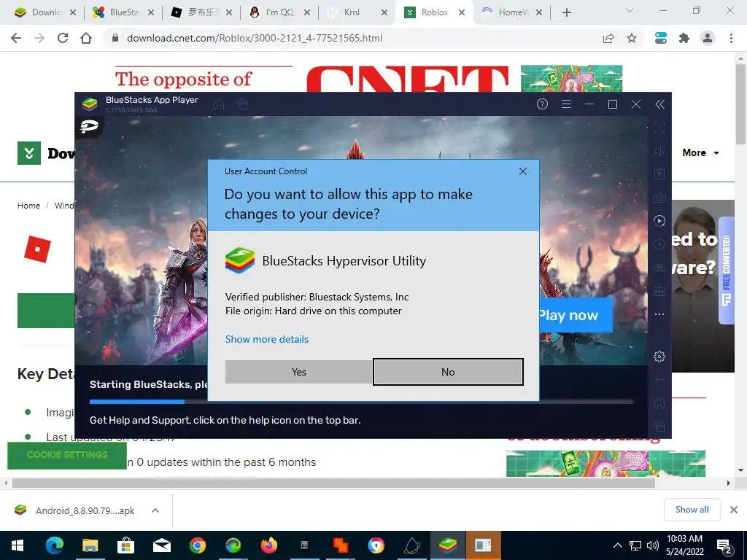747x560 pixels.
Task: Click Show all downloads
Action: 692,510
